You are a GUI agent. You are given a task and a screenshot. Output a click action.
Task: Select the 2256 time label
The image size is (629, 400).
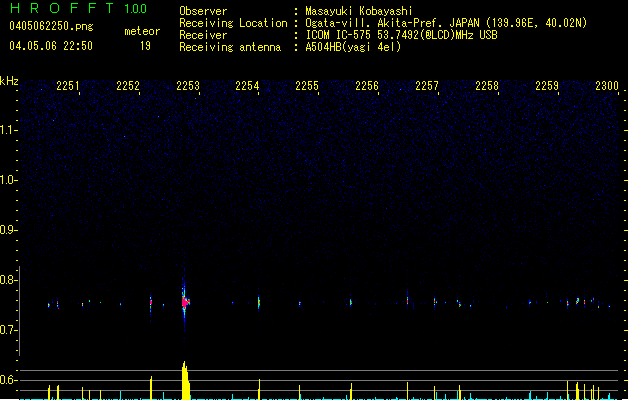(367, 87)
